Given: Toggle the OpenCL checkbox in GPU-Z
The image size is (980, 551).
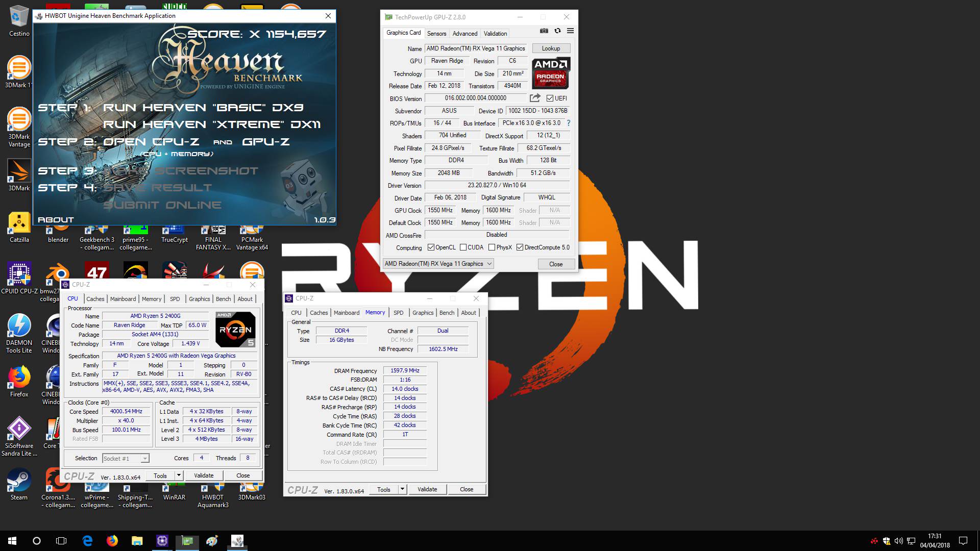Looking at the screenshot, I should coord(431,247).
